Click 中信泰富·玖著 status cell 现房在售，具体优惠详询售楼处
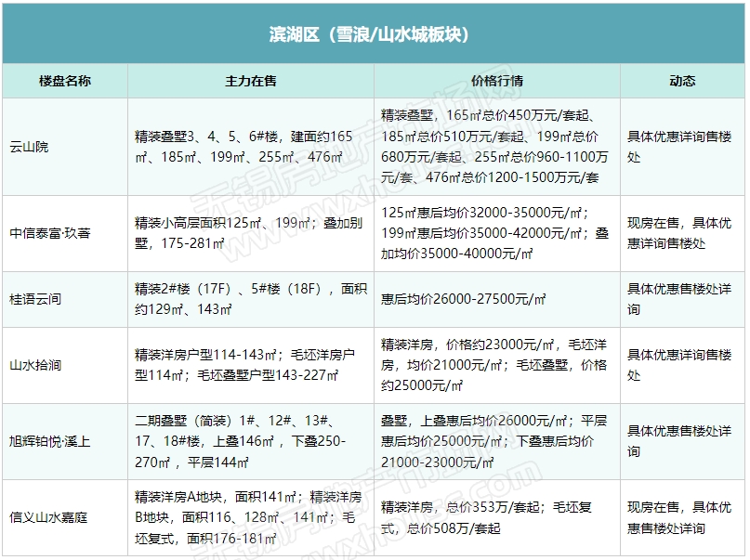Image resolution: width=750 pixels, height=560 pixels. [683, 233]
